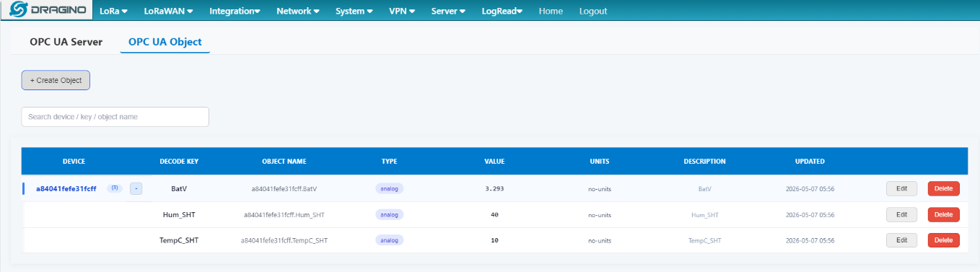Click the Hum_SHT description cell

coord(705,215)
